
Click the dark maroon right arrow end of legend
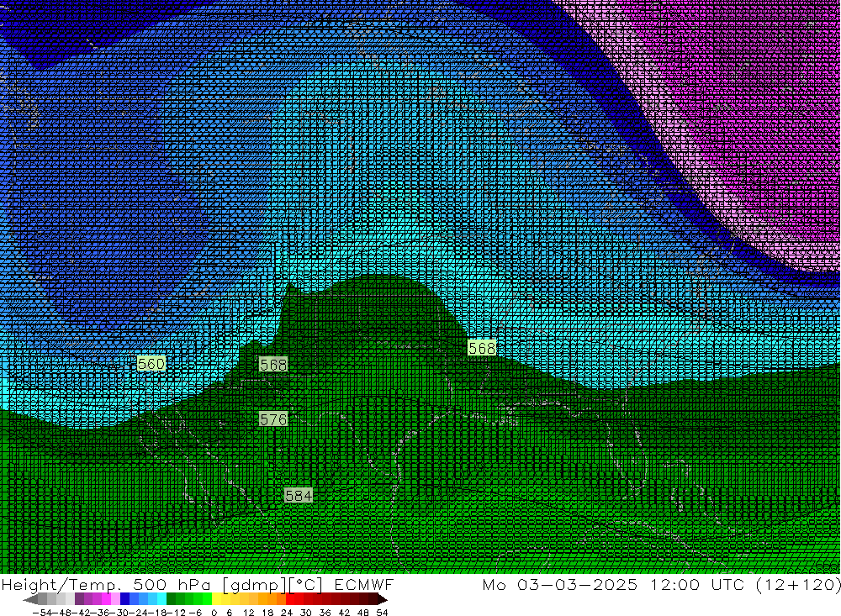[x=382, y=599]
